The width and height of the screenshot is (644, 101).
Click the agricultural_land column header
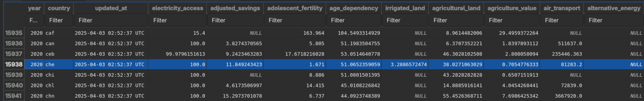tap(456, 8)
